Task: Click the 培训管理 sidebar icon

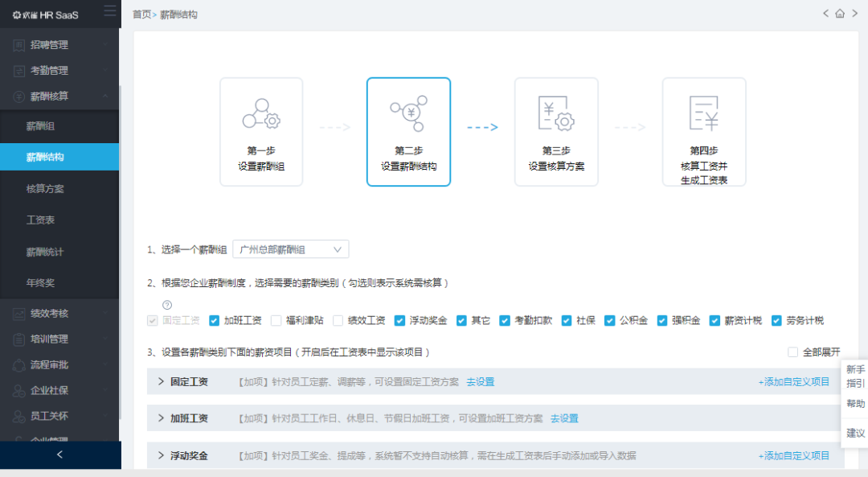Action: [x=18, y=339]
